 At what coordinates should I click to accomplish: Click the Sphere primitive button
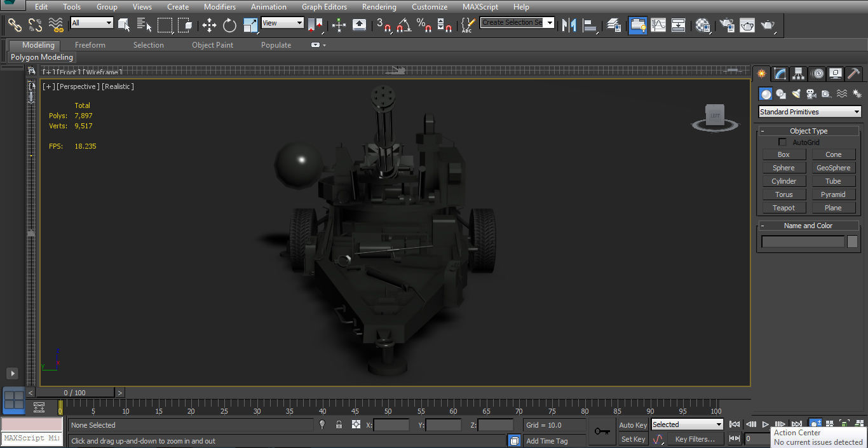(x=783, y=168)
